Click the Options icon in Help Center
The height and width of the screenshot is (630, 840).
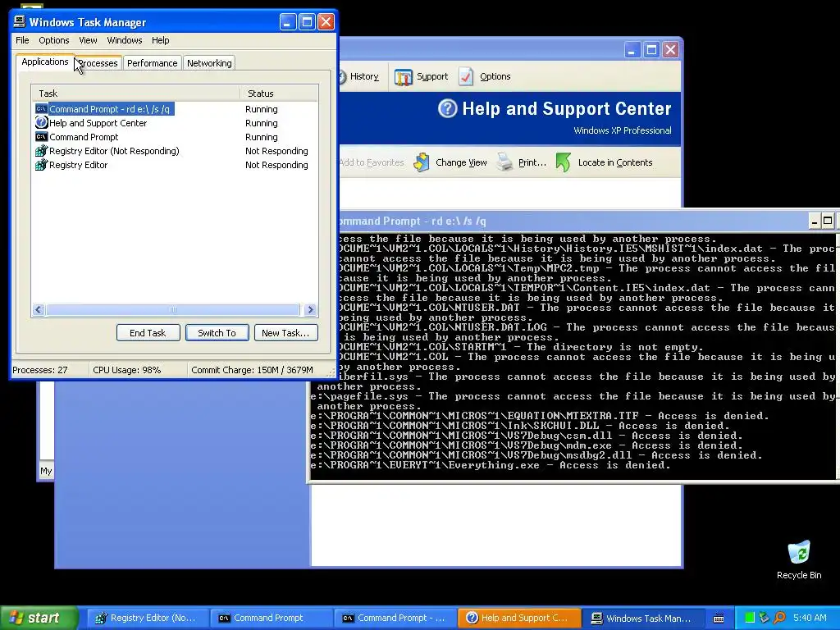click(x=466, y=76)
